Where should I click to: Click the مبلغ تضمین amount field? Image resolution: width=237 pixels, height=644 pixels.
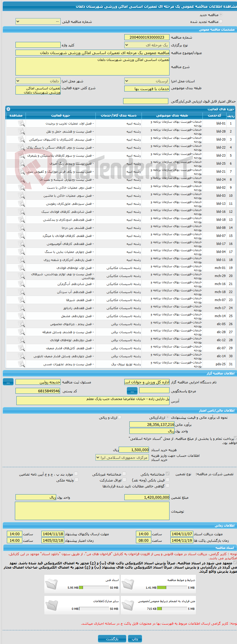pos(147,497)
